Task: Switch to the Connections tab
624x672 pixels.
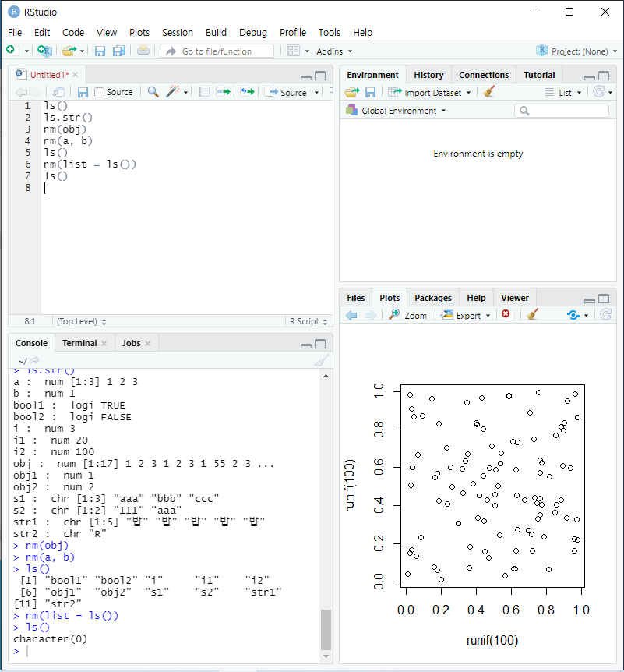Action: pyautogui.click(x=484, y=75)
